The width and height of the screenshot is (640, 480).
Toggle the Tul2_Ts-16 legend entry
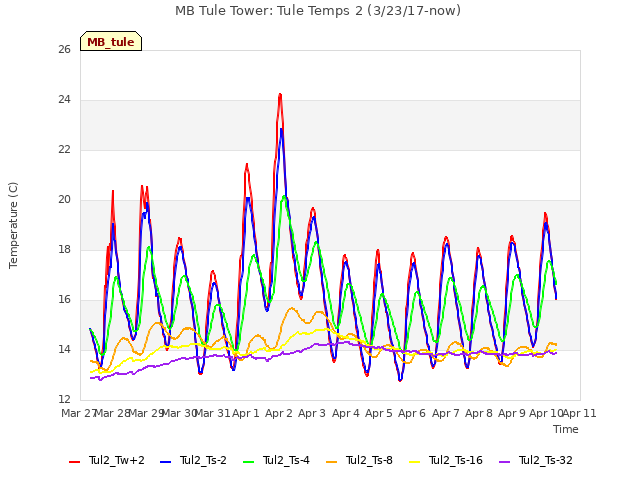[x=446, y=461]
